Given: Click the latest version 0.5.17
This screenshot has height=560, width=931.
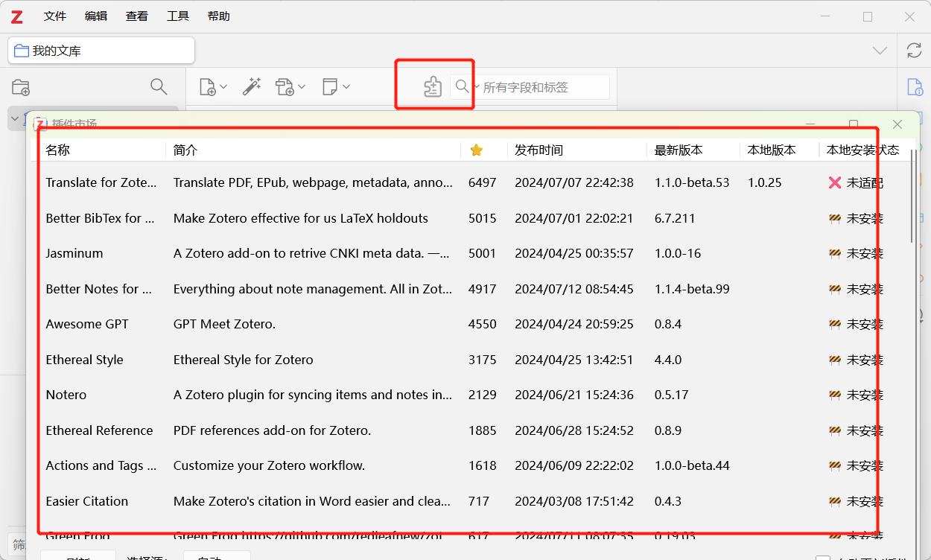Looking at the screenshot, I should (x=672, y=395).
